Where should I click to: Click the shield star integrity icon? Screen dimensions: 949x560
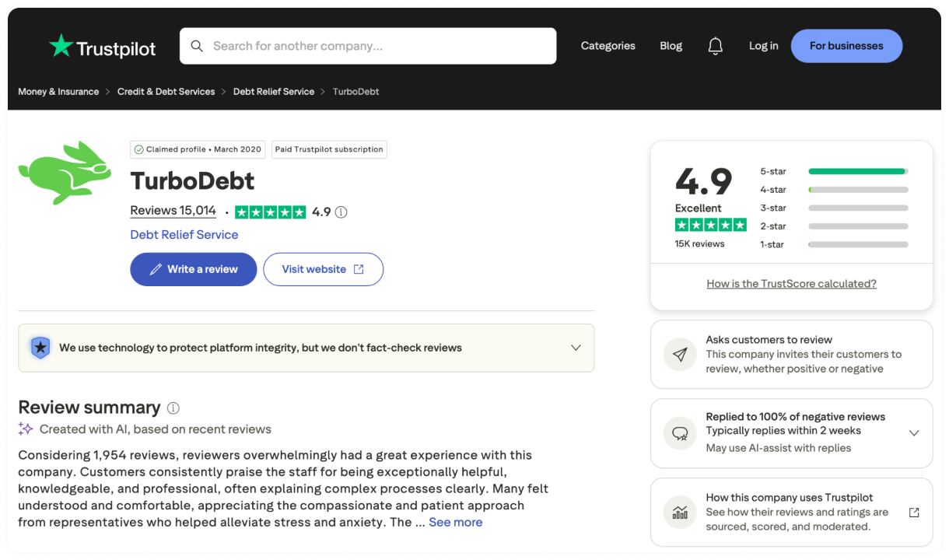40,348
